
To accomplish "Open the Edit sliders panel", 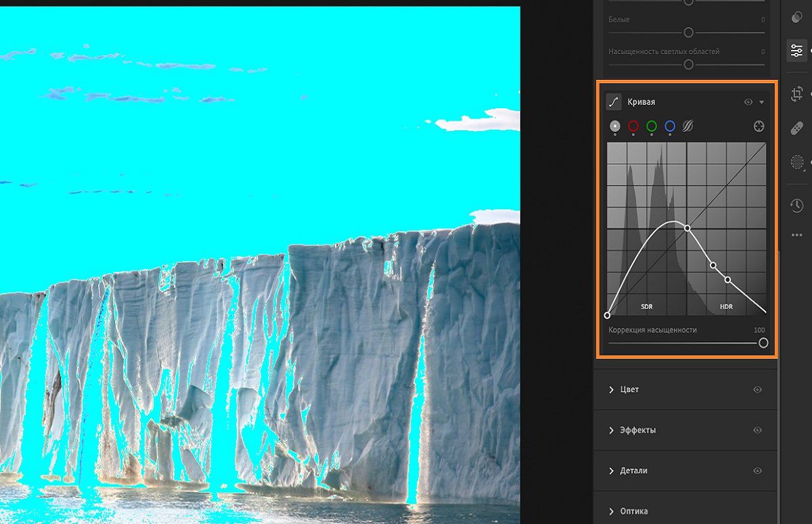I will point(796,51).
